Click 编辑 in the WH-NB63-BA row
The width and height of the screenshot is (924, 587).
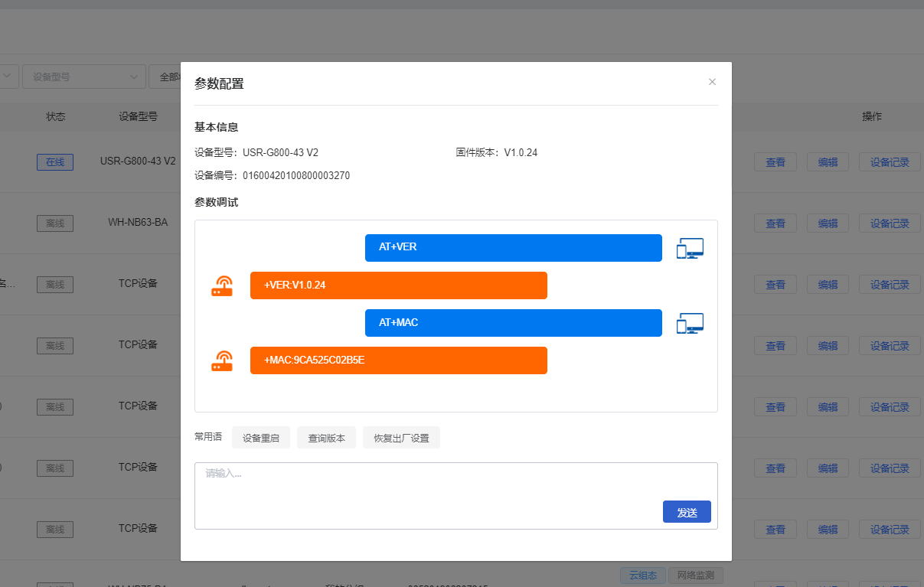(x=828, y=223)
